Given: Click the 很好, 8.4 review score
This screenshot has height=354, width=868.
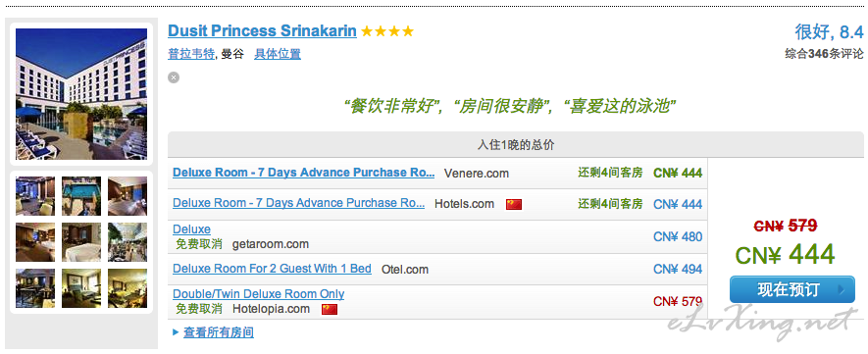Looking at the screenshot, I should [829, 32].
